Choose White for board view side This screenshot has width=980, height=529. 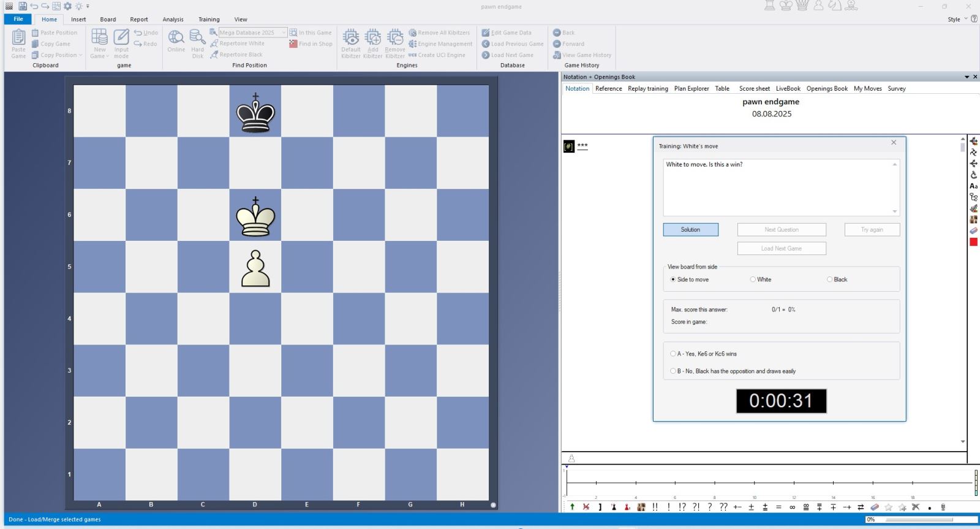tap(753, 280)
